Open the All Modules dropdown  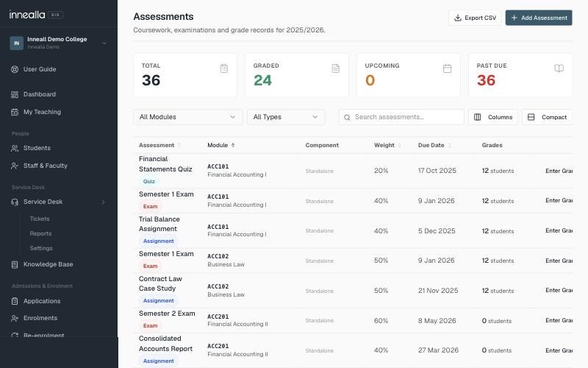point(188,117)
